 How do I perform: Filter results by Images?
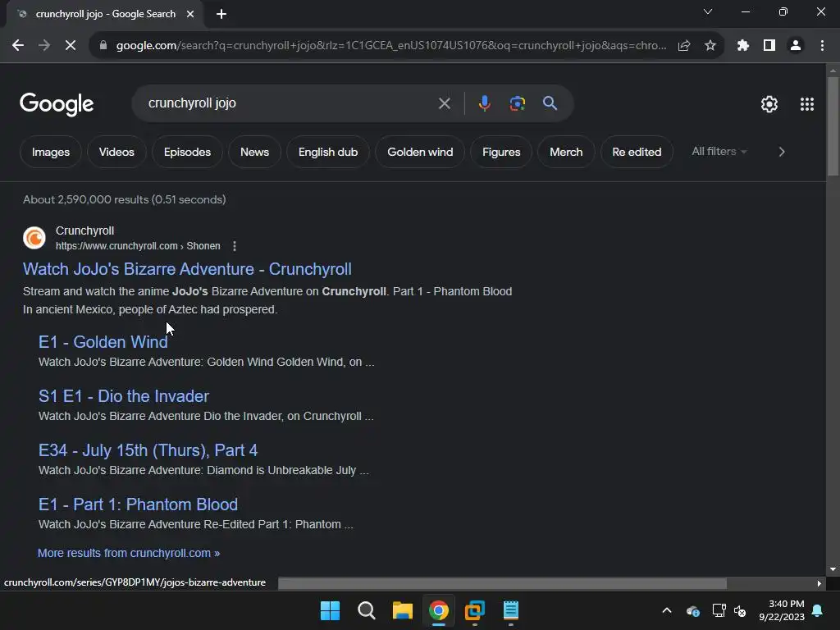pyautogui.click(x=51, y=152)
